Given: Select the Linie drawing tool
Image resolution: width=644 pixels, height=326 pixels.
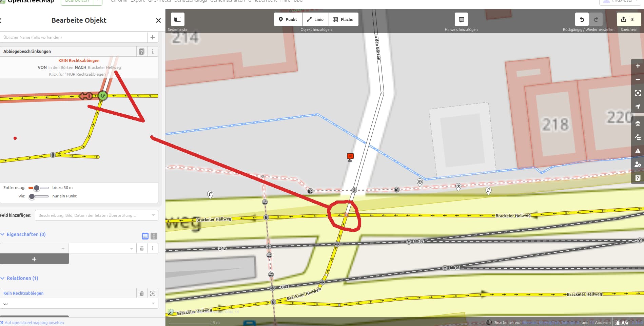Looking at the screenshot, I should [315, 19].
